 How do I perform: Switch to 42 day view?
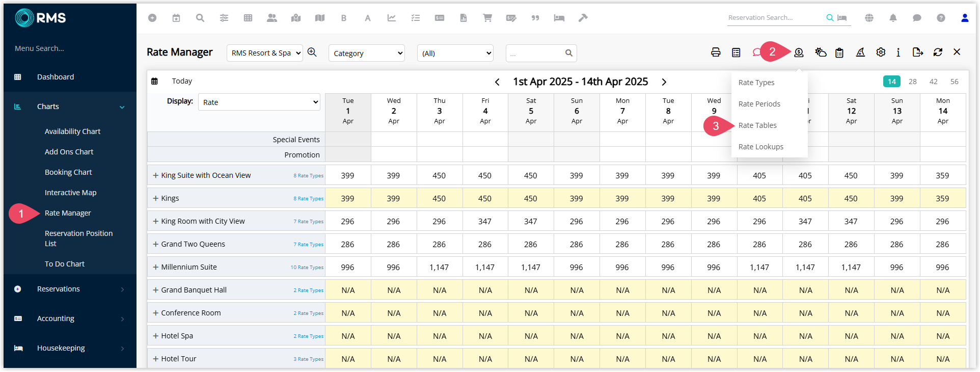[933, 82]
